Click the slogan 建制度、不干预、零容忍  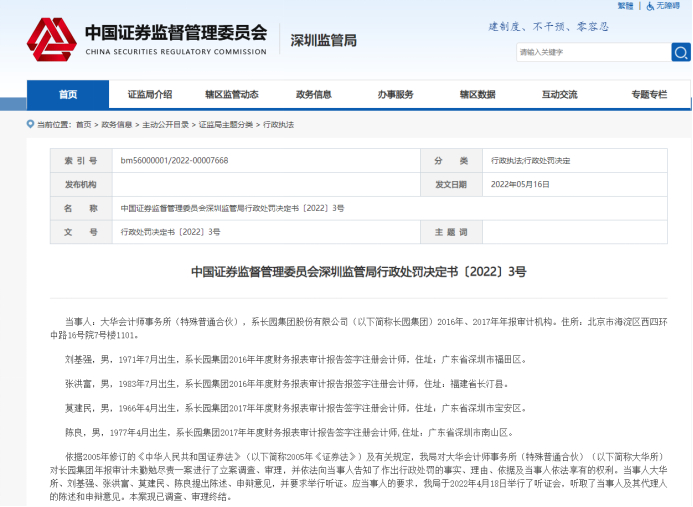click(x=548, y=27)
